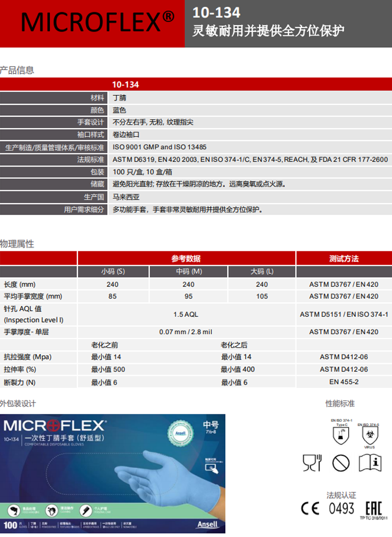Screen dimensions: 392x537
Task: Click the headline 灵敏耐用并提供全方位保护
Action: [x=268, y=31]
